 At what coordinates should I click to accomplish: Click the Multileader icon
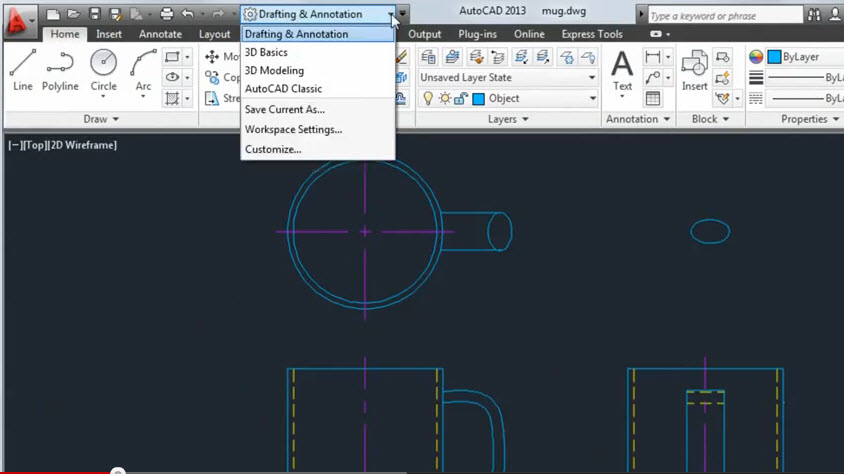click(652, 77)
